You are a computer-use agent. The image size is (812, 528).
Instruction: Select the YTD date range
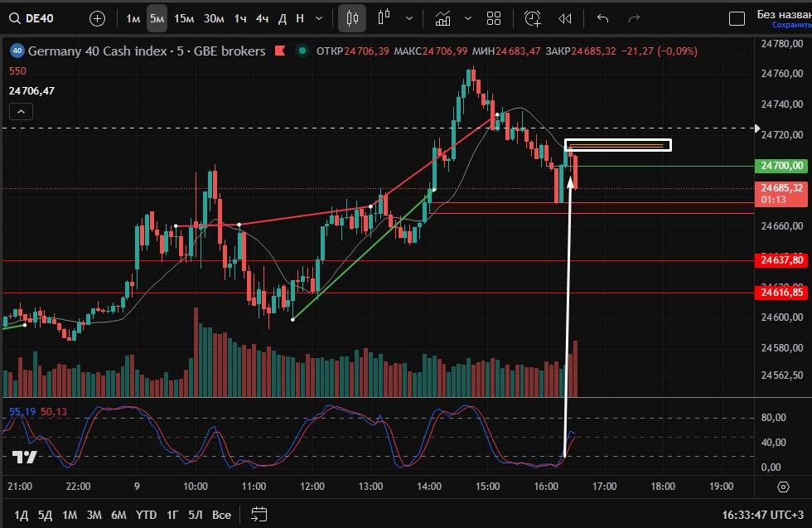coord(147,515)
